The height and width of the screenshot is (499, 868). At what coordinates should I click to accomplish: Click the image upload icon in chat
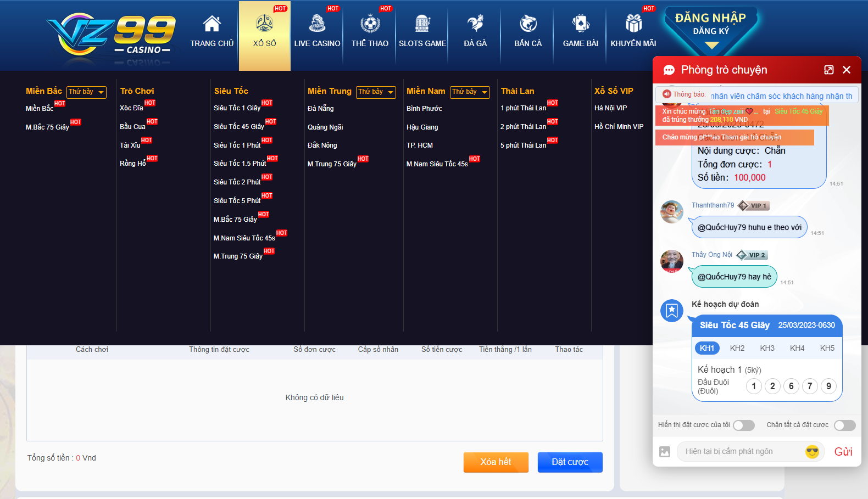665,452
